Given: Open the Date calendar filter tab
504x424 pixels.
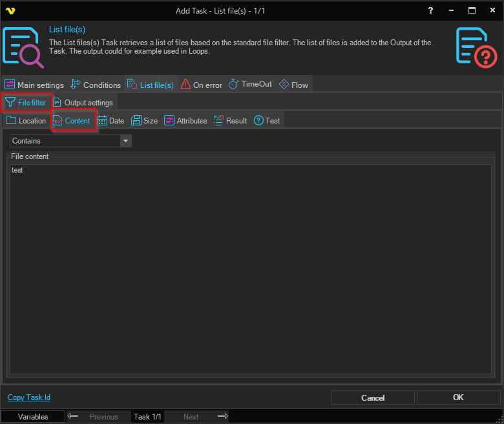Looking at the screenshot, I should coord(110,121).
